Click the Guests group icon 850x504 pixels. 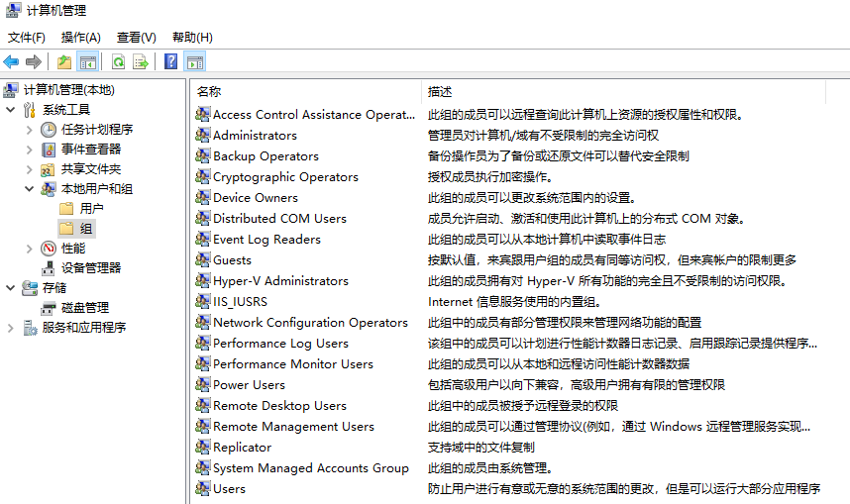203,259
